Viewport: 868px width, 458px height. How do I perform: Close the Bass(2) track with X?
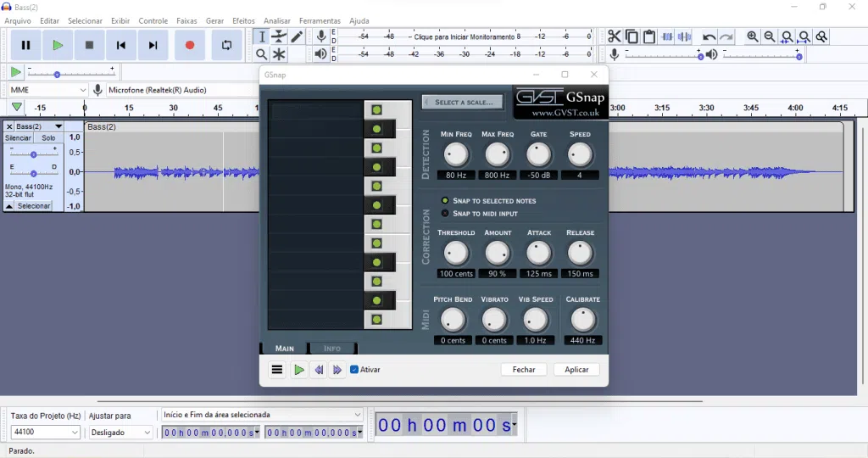pos(8,126)
